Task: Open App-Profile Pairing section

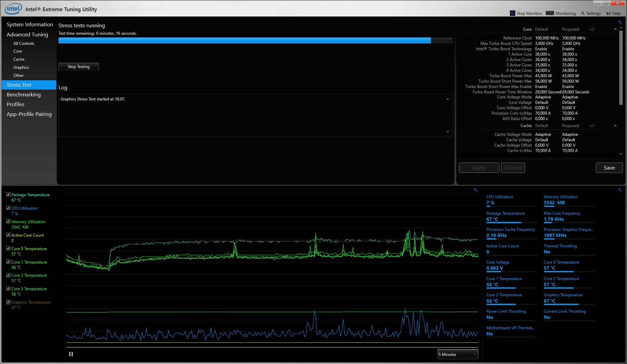Action: tap(29, 114)
